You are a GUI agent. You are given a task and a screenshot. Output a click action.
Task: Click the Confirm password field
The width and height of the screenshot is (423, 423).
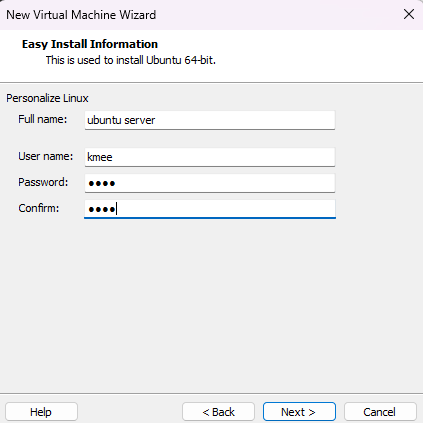pyautogui.click(x=210, y=209)
